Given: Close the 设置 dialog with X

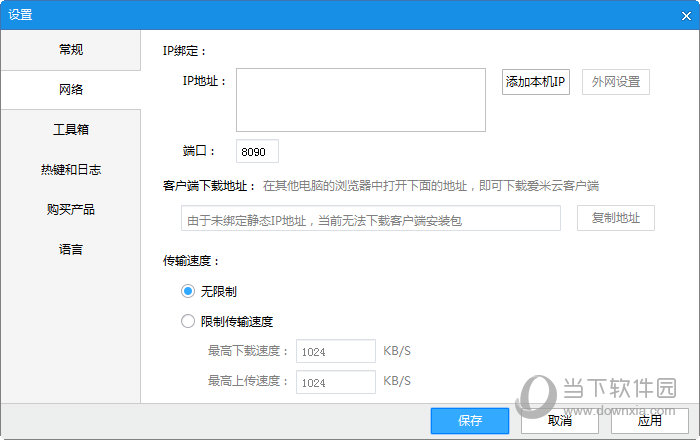Looking at the screenshot, I should click(686, 16).
